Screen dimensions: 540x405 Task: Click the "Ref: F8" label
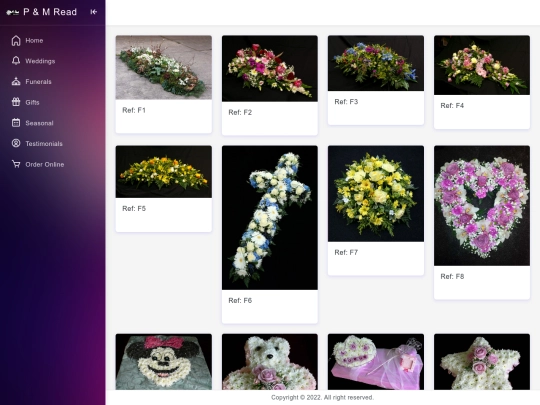coord(452,276)
